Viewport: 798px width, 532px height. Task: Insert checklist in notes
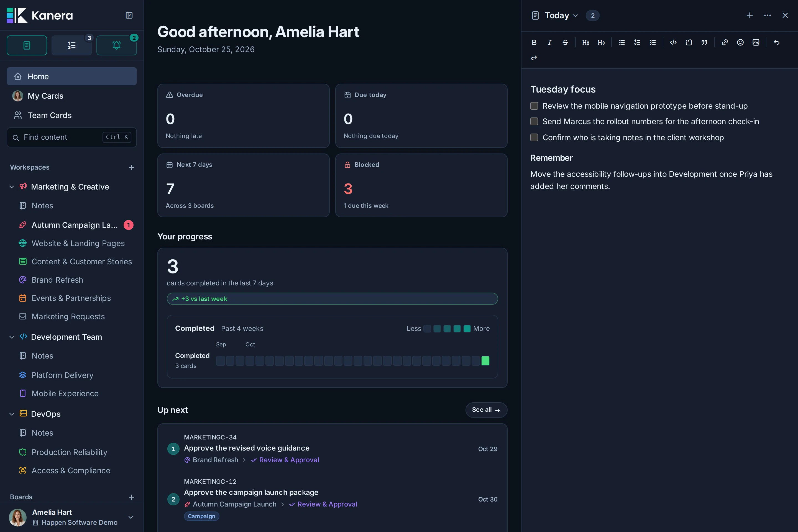653,42
